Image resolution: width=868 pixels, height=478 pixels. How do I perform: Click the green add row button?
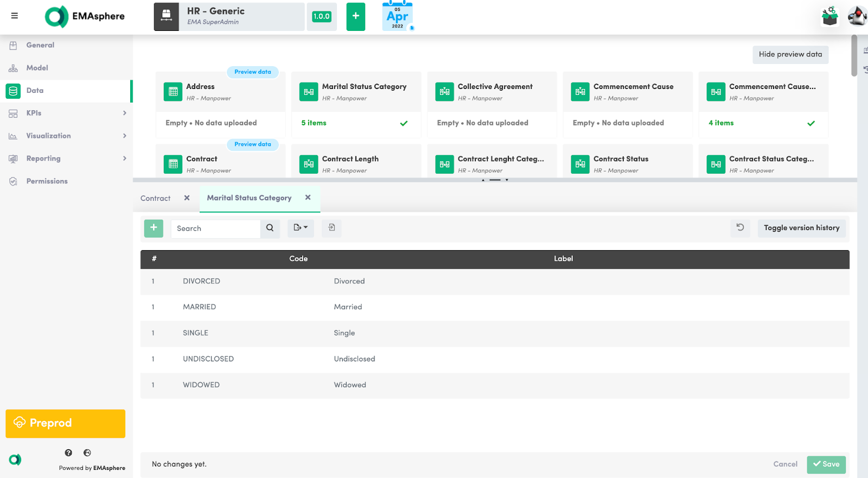point(154,228)
